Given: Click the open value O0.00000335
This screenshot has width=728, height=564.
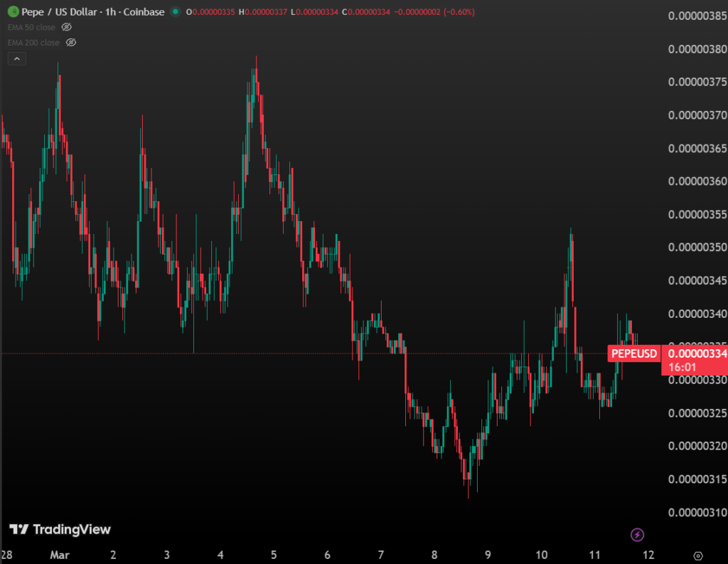Looking at the screenshot, I should [212, 12].
